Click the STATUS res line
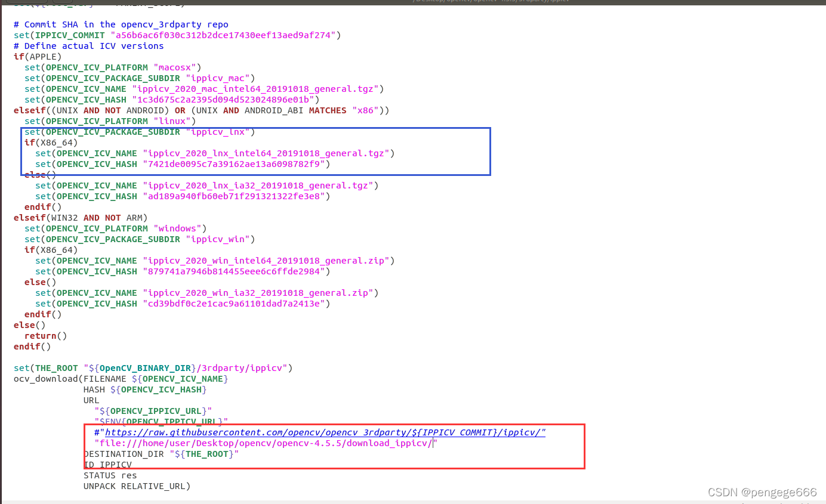This screenshot has width=826, height=504. click(110, 475)
